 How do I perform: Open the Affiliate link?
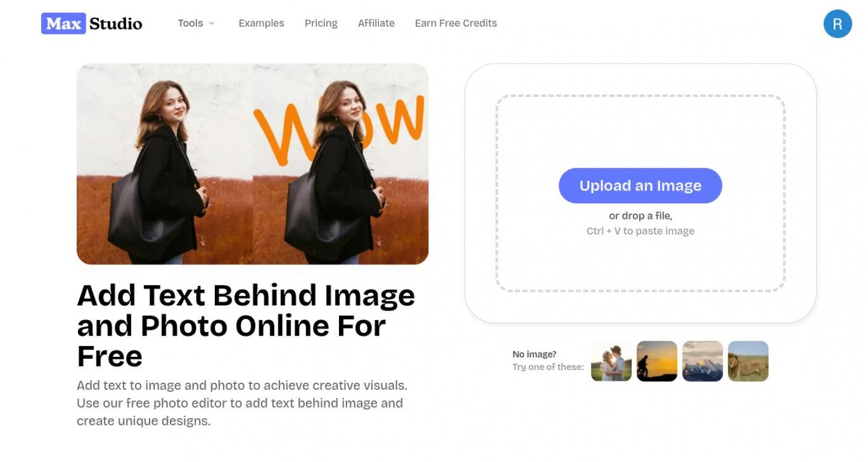[376, 23]
